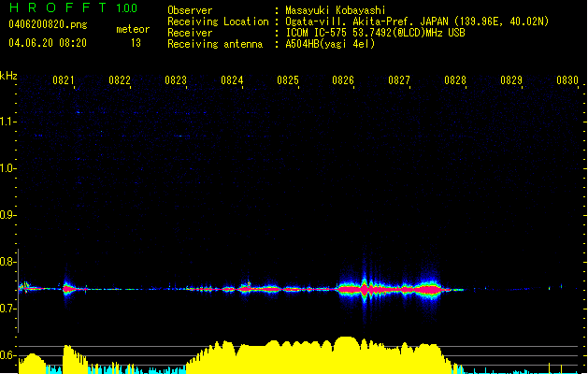Click the Receiving antenna field label

(x=215, y=44)
